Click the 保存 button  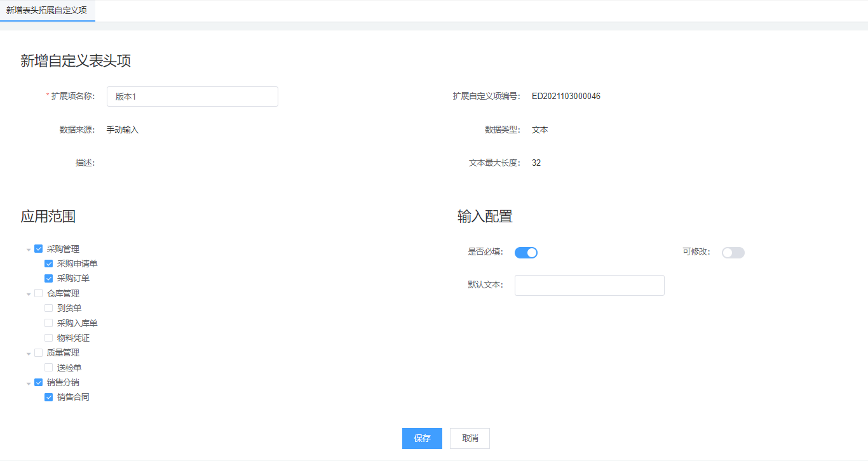coord(422,438)
